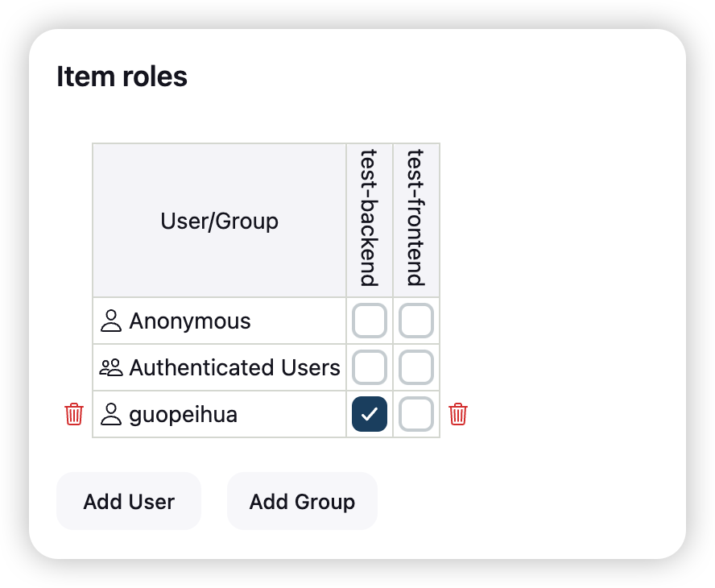The height and width of the screenshot is (588, 715).
Task: Select the Anonymous row label
Action: pyautogui.click(x=190, y=321)
